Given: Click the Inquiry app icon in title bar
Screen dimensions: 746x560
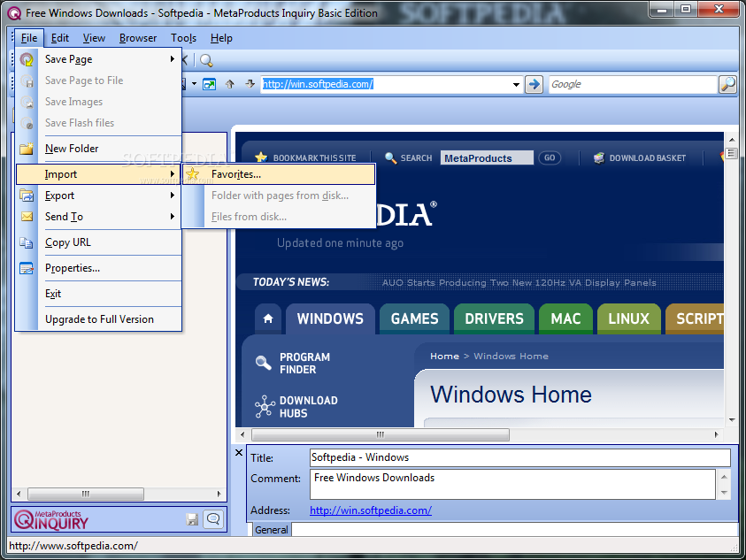Looking at the screenshot, I should pos(14,13).
